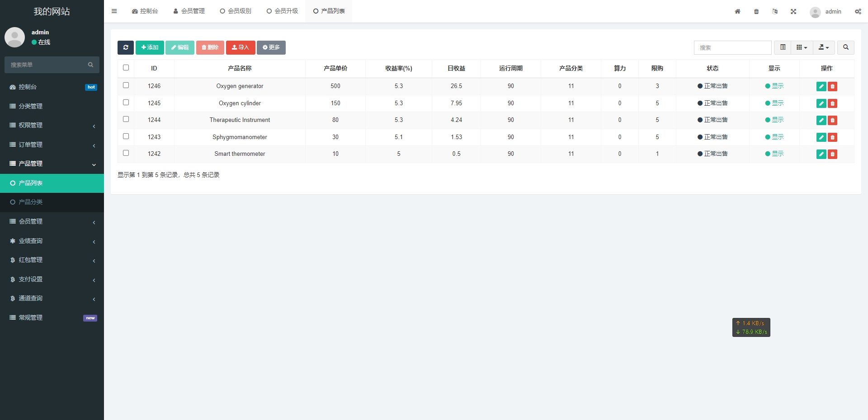Screen dimensions: 868x420
Task: Click the red 导入 button
Action: 241,47
